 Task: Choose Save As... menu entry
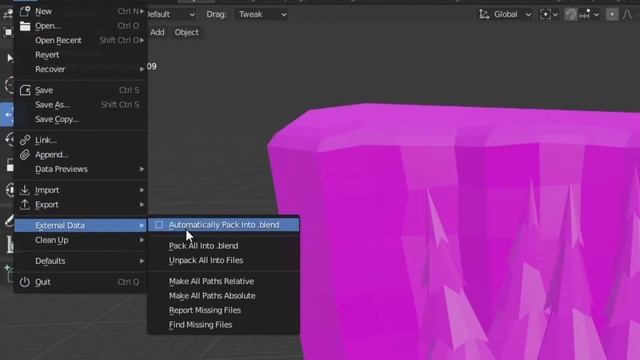point(81,105)
